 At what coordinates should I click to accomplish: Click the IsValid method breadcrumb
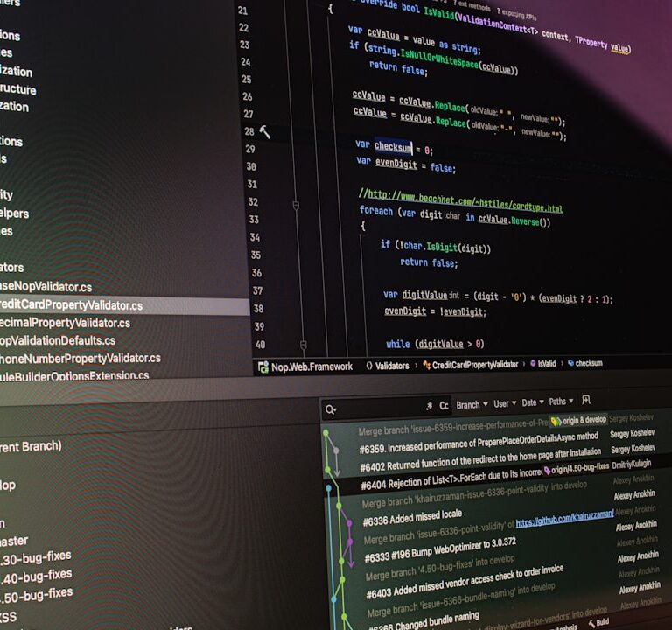coord(546,364)
